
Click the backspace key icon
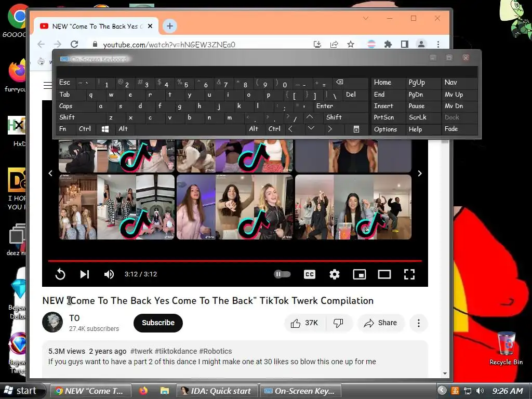point(351,83)
